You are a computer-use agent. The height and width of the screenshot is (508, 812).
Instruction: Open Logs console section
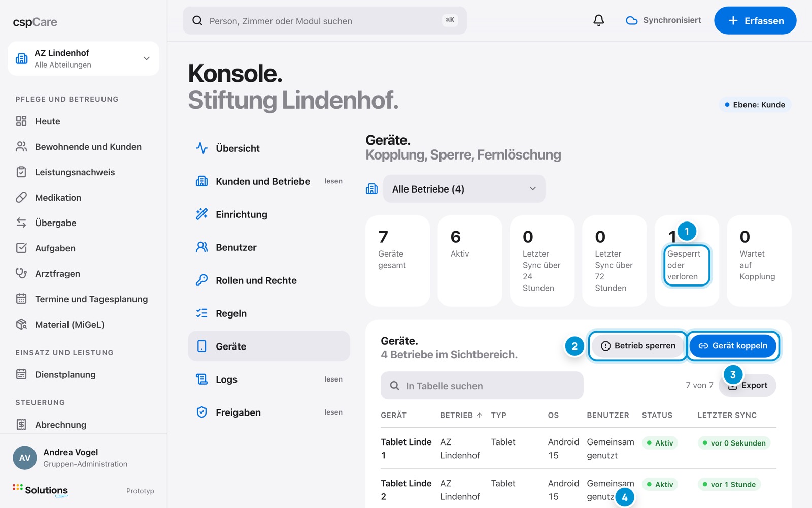pos(269,379)
